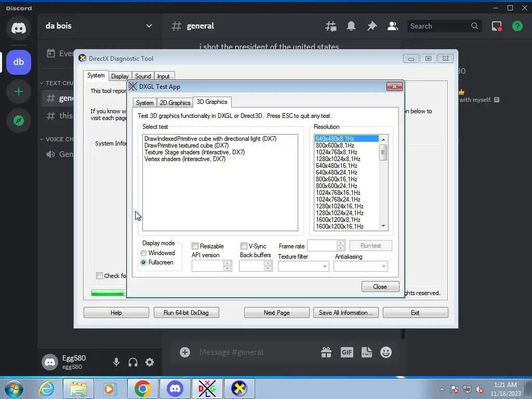This screenshot has width=532, height=399.
Task: Open Windows Media Player taskbar icon
Action: (x=110, y=389)
